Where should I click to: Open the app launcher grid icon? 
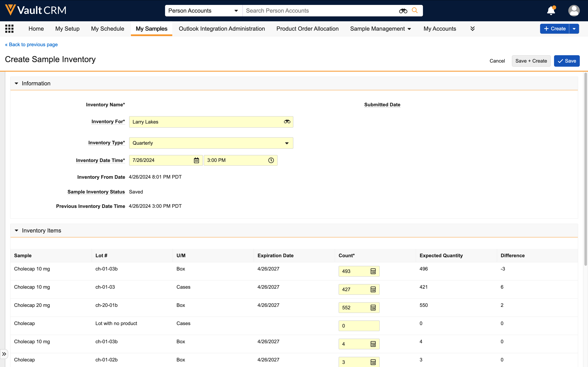pos(9,29)
